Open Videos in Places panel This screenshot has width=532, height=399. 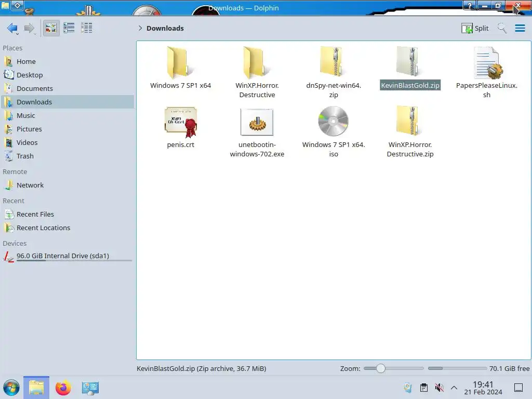[67, 142]
